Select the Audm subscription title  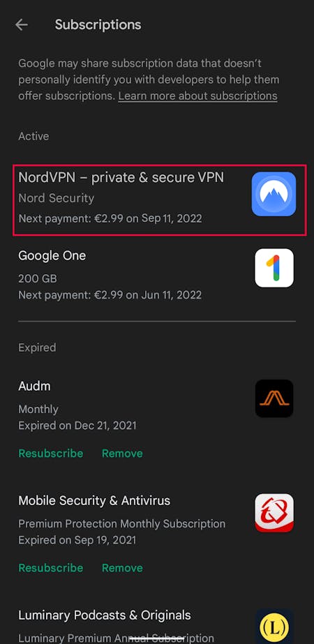[x=34, y=386]
